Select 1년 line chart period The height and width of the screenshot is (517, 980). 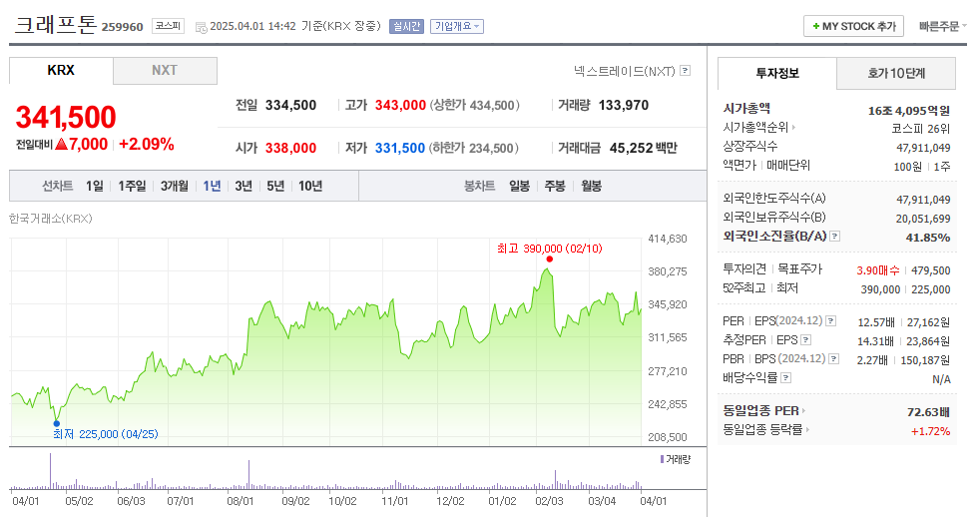point(212,187)
